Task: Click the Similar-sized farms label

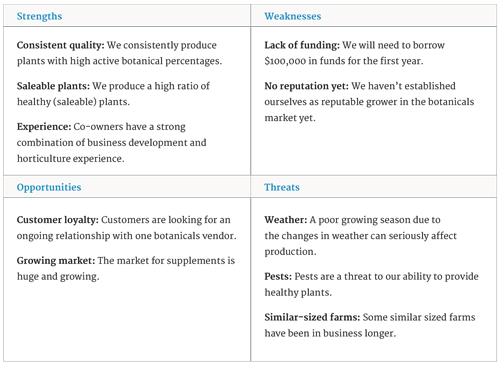Action: pyautogui.click(x=312, y=317)
